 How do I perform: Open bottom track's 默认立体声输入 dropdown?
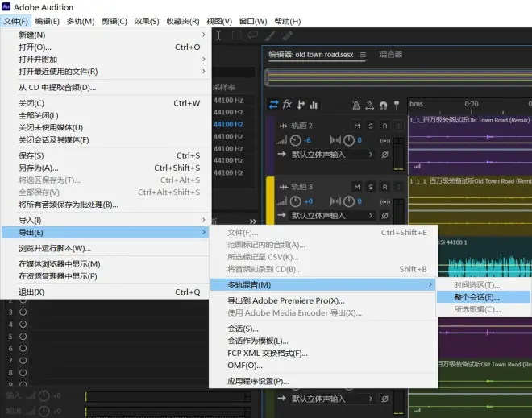click(x=332, y=399)
